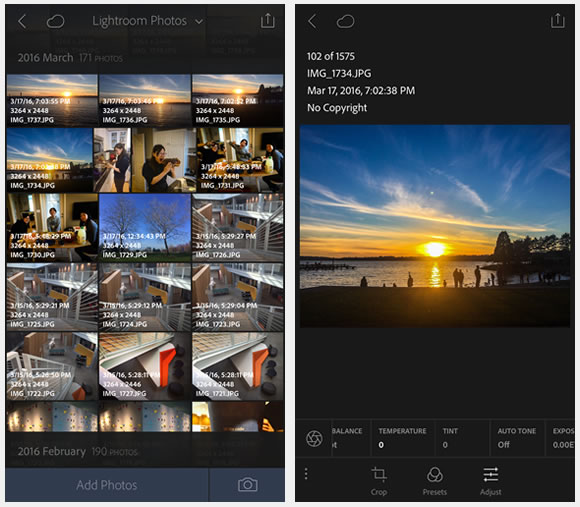Viewport: 580px width, 507px height.
Task: Tap the cloud sync icon in grid view
Action: point(55,21)
